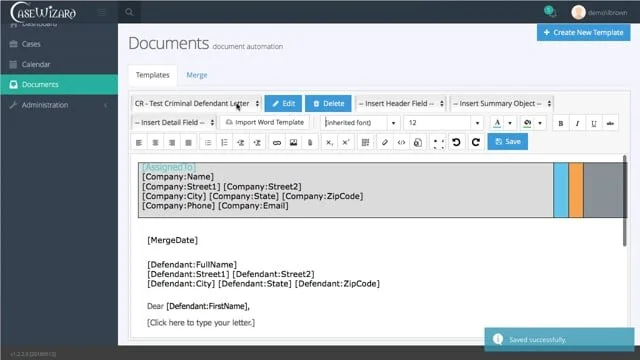This screenshot has height=360, width=640.
Task: Click the toolbar icon right of the HTML source button
Action: 418,142
